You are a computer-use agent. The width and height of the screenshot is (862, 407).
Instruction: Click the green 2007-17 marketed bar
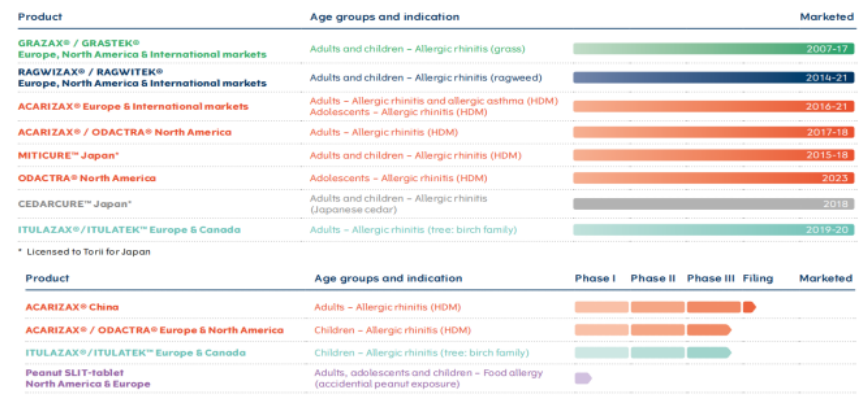(x=712, y=49)
